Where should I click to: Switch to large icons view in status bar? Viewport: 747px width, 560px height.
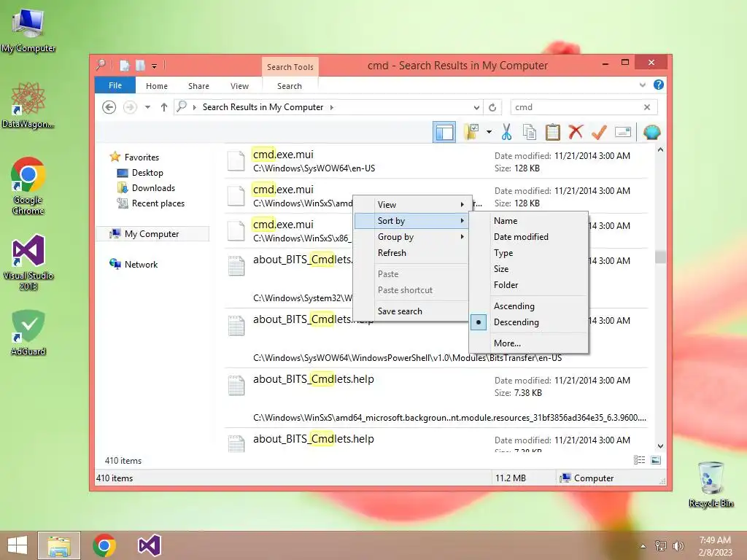[x=656, y=460]
